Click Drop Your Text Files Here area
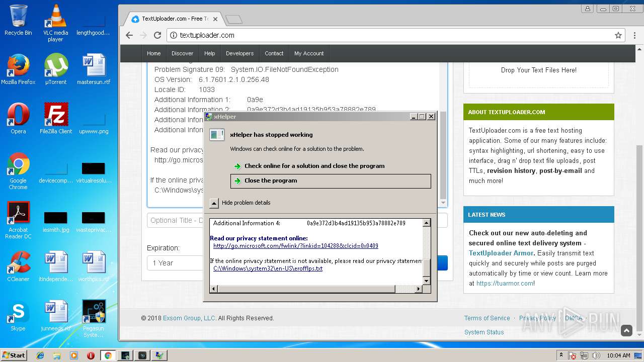The height and width of the screenshot is (362, 644). click(x=539, y=70)
